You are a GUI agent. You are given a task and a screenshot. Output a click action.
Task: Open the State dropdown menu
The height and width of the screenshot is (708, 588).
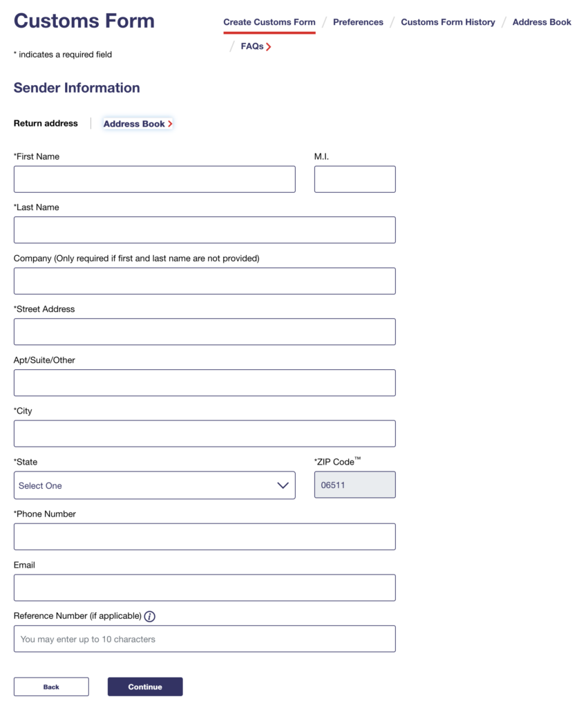coord(154,485)
